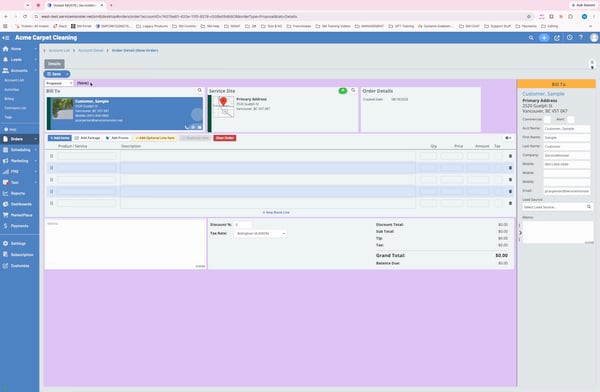Open the Save button dropdown arrow

click(67, 74)
